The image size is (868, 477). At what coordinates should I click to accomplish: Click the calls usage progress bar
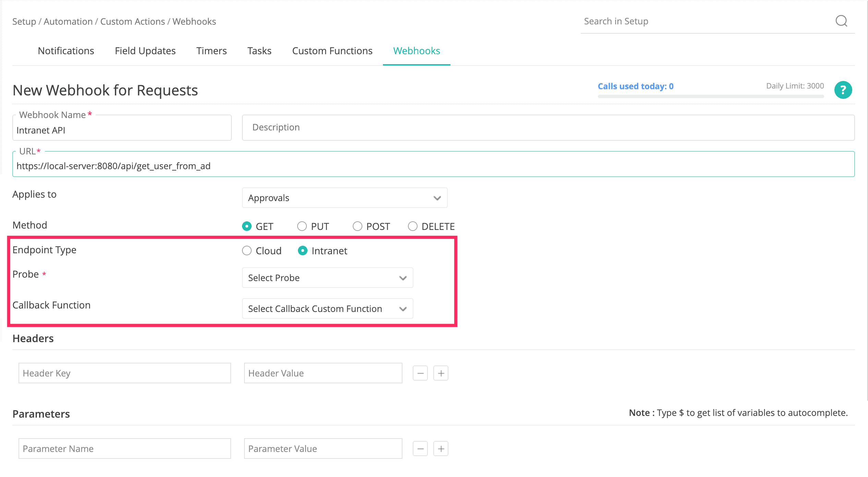(x=710, y=96)
